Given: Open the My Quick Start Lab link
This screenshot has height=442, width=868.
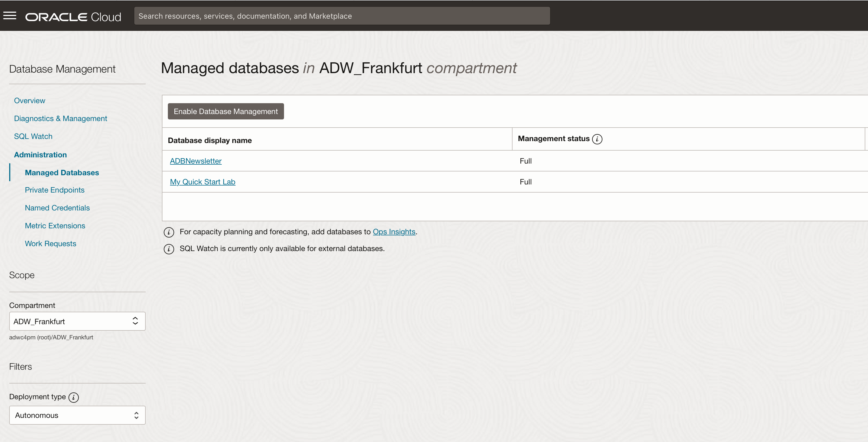Looking at the screenshot, I should (x=203, y=182).
